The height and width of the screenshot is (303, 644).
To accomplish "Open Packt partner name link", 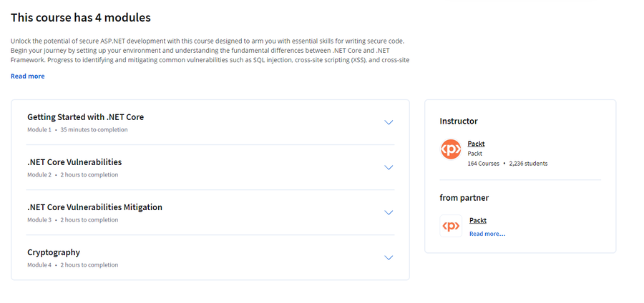I will pos(478,220).
